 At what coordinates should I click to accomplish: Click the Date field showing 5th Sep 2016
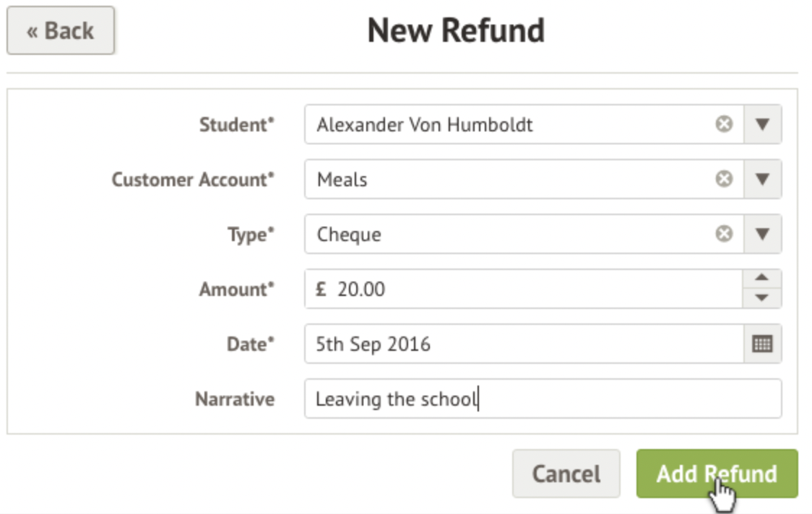pyautogui.click(x=520, y=344)
